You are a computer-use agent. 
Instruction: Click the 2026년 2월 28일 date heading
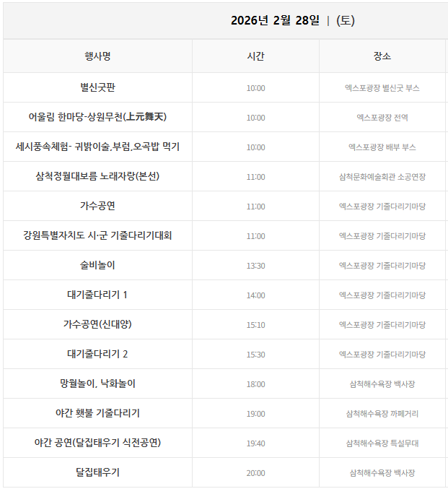[275, 20]
